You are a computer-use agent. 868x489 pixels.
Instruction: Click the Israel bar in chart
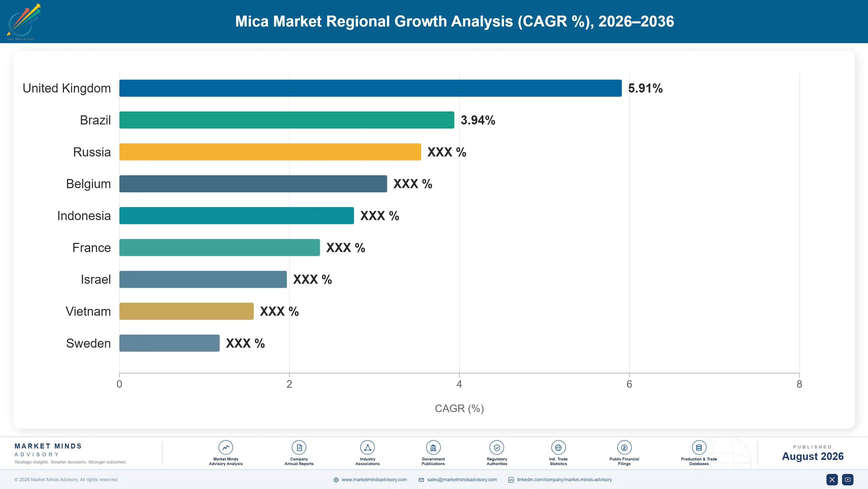coord(203,279)
